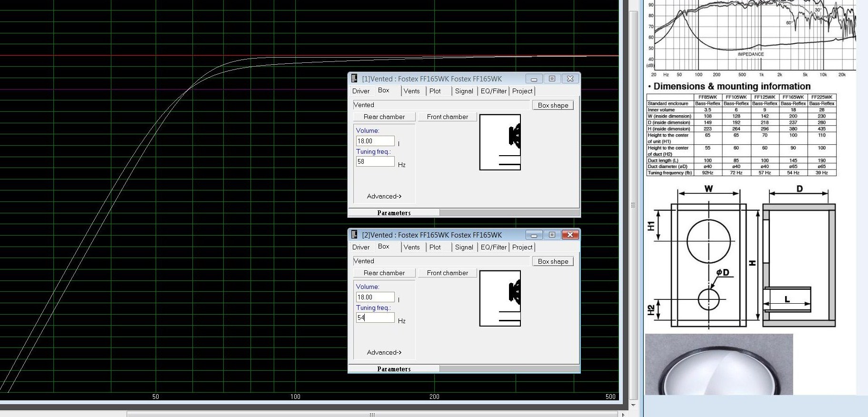Click Parameters bar in window [2]Vented
This screenshot has width=868, height=417.
(394, 369)
